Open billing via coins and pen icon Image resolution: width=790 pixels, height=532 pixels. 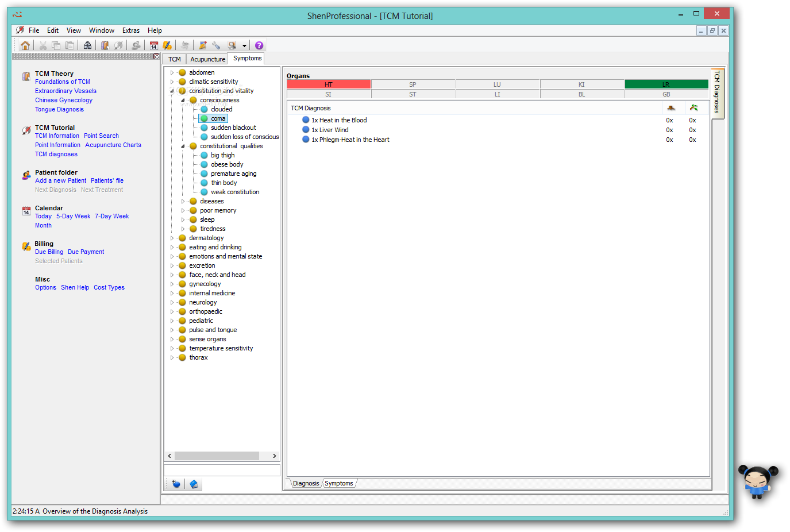(x=167, y=45)
